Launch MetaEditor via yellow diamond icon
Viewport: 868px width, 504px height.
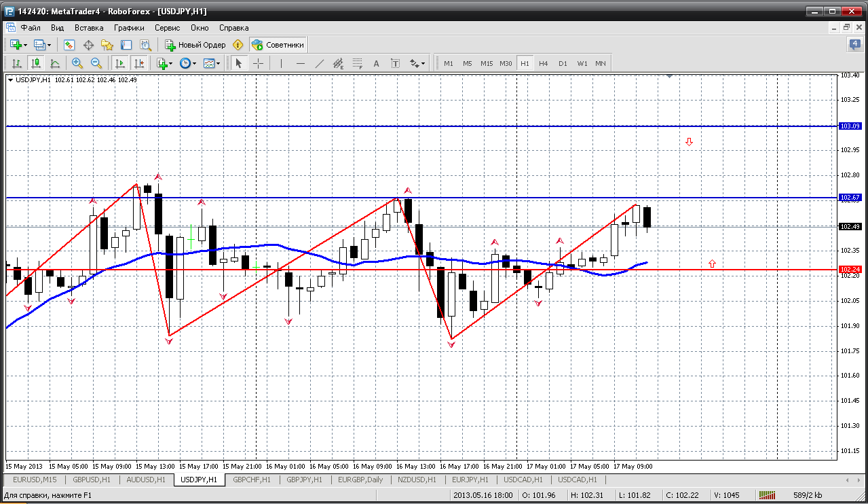pos(238,45)
